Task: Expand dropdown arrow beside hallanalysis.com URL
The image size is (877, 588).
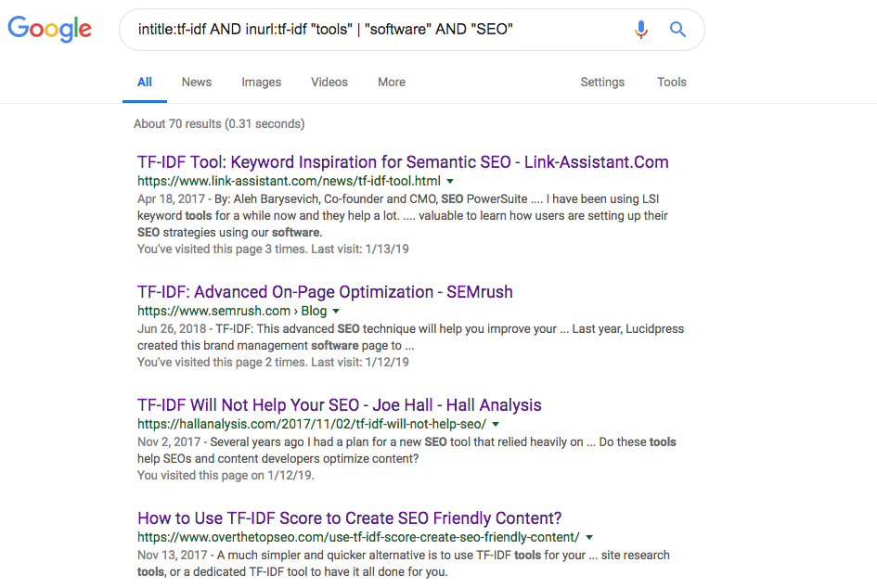Action: (497, 425)
